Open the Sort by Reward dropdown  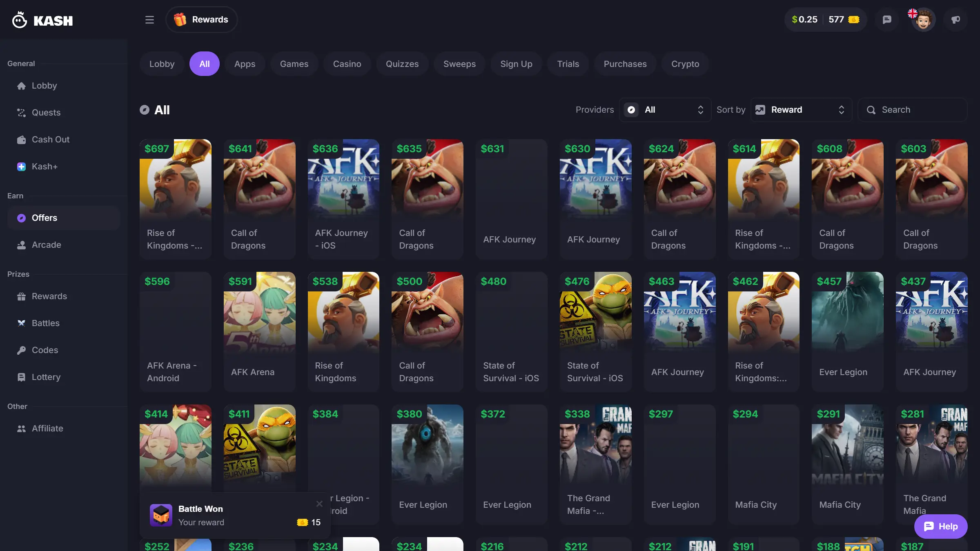[801, 110]
